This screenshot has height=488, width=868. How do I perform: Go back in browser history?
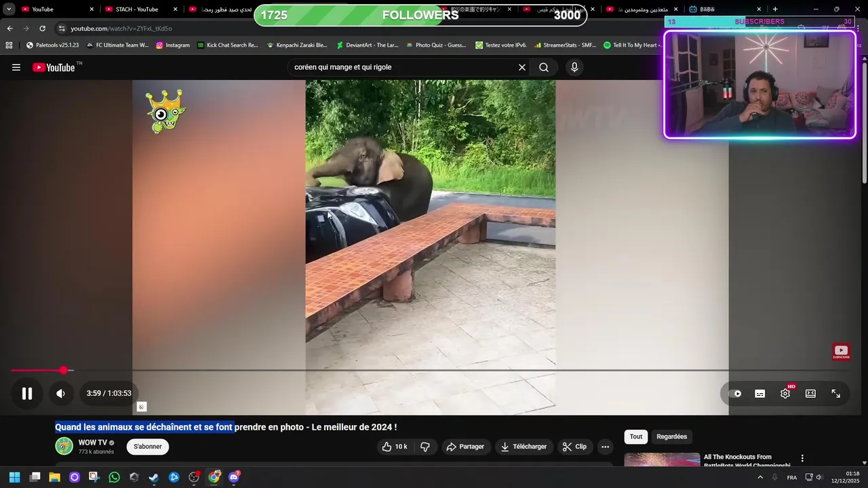9,28
